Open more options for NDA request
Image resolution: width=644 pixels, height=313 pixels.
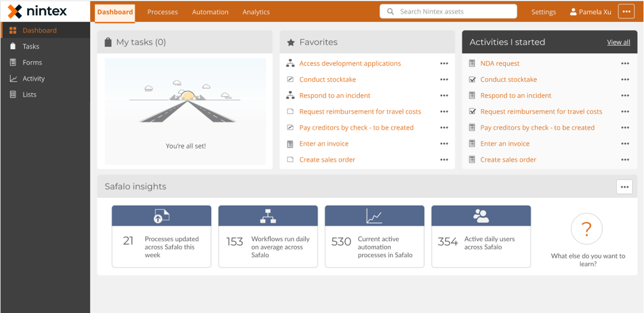click(625, 64)
